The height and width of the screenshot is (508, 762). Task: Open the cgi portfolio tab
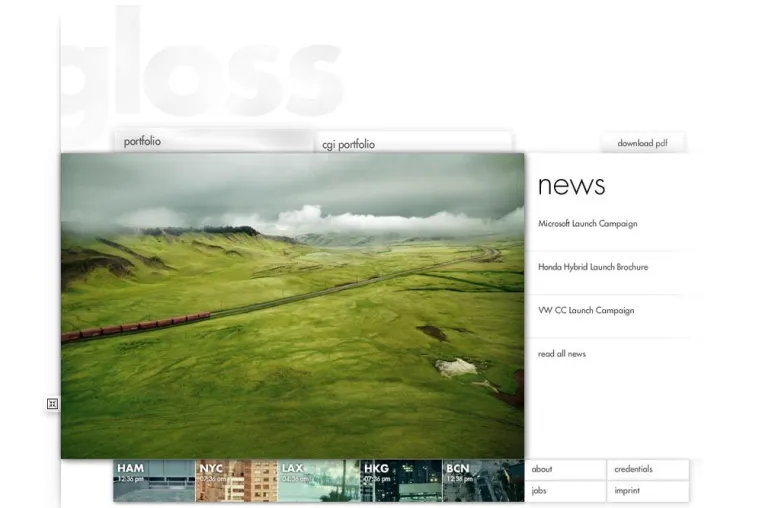413,142
